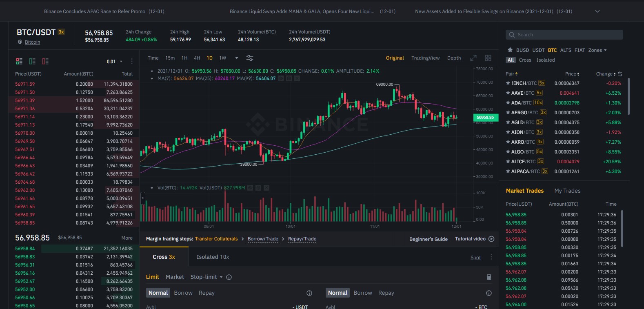The height and width of the screenshot is (309, 644).
Task: Favorite the AAVE/BTC pair
Action: [508, 93]
